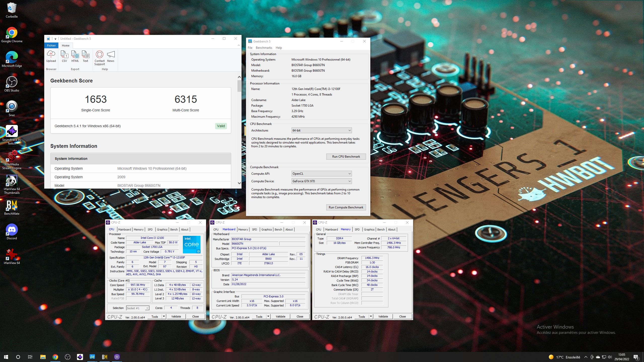This screenshot has height=362, width=644.
Task: Click Tools button in CPU-Z Memory window
Action: tap(362, 316)
